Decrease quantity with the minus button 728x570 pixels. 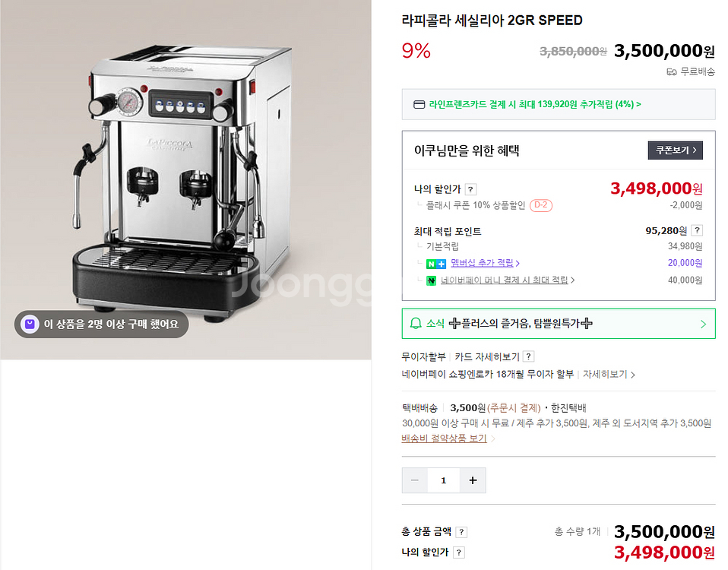415,480
